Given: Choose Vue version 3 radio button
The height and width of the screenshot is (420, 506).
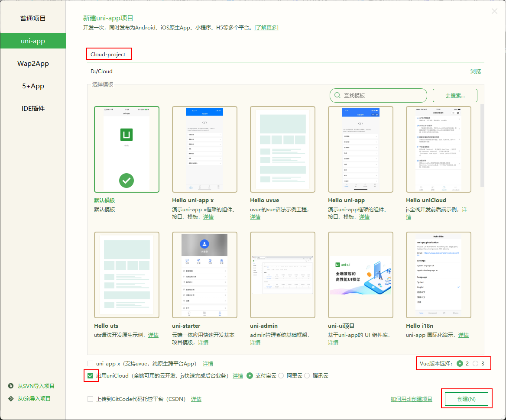Looking at the screenshot, I should pos(476,364).
